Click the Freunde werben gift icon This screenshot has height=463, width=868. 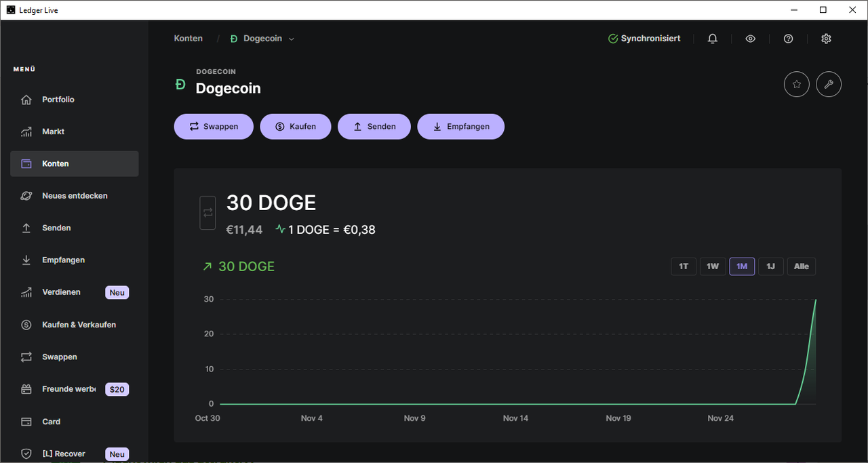pos(26,389)
